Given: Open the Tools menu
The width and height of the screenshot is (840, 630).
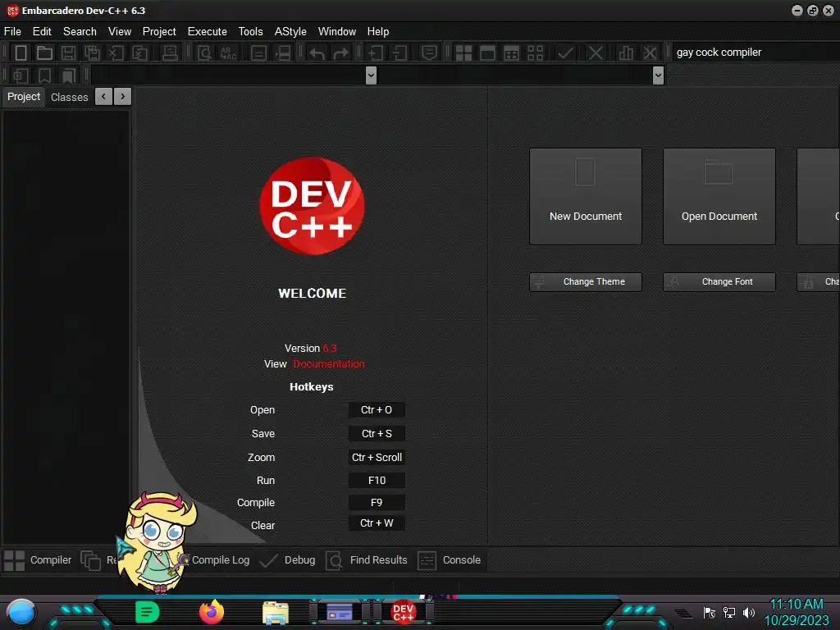Looking at the screenshot, I should [251, 32].
